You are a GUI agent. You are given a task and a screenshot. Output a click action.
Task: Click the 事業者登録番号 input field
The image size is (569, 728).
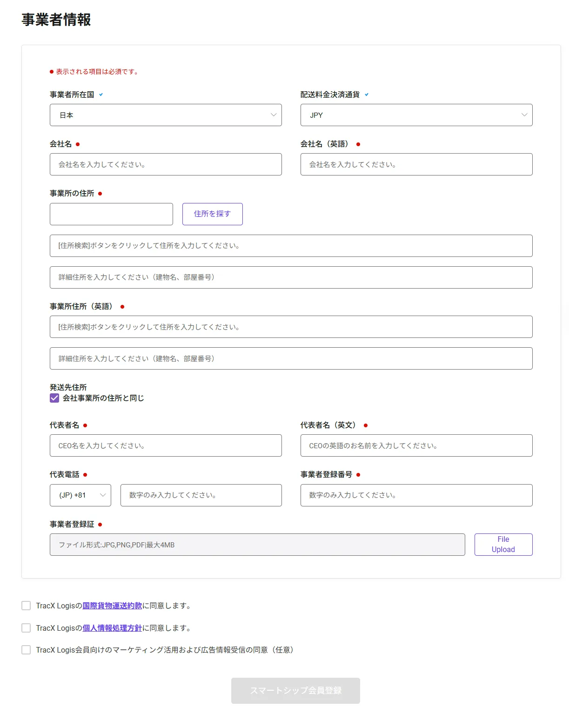tap(416, 495)
